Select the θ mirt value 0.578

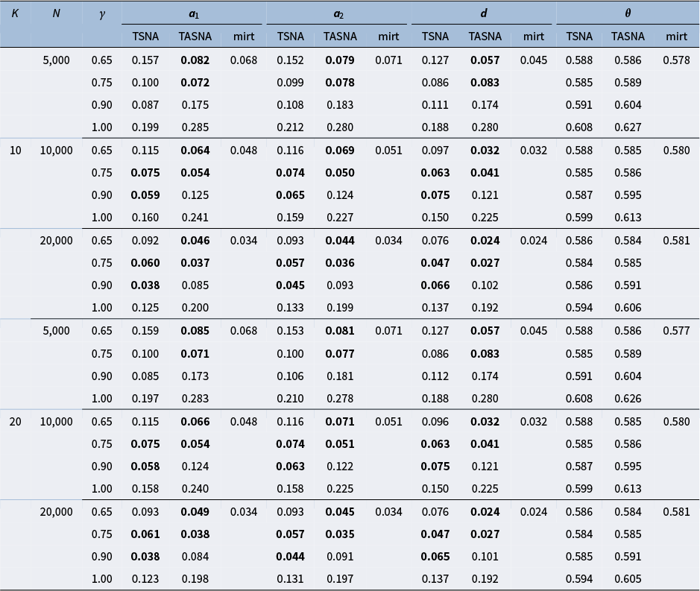[676, 60]
